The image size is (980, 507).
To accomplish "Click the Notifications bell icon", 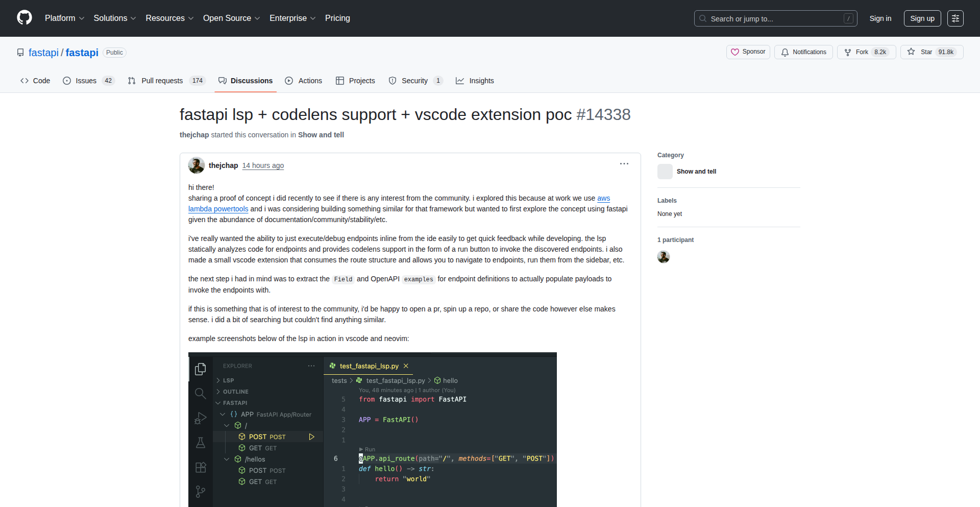I will pos(784,52).
